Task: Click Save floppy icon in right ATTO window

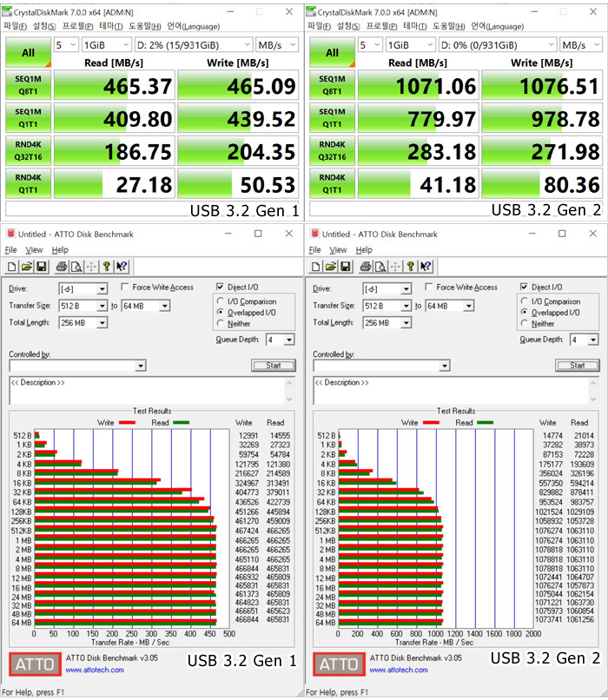Action: pos(346,267)
